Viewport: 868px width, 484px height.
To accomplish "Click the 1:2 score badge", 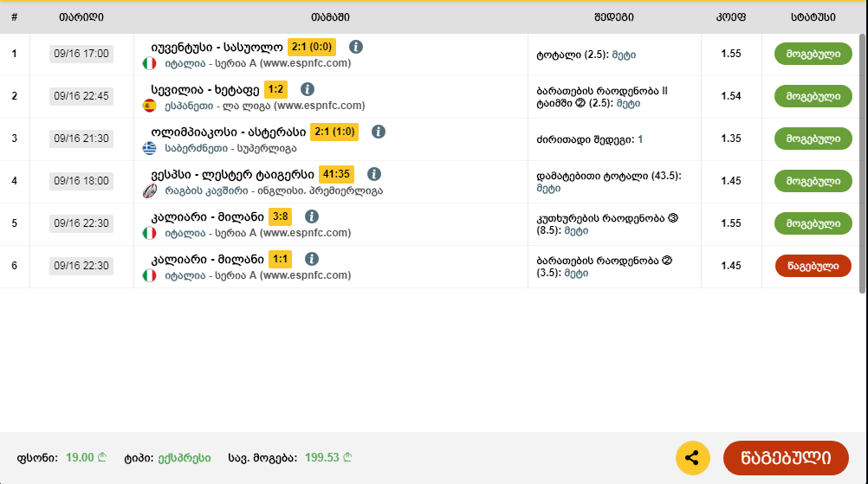I will click(x=275, y=89).
